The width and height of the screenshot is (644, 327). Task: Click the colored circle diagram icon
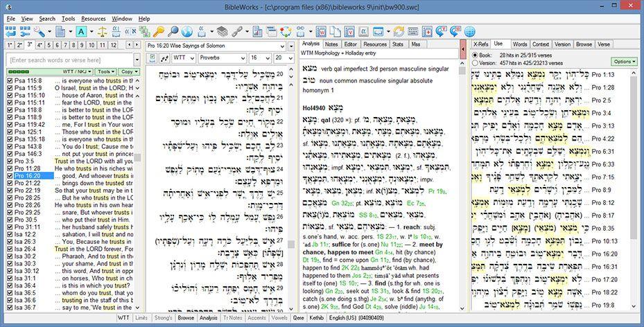point(286,32)
